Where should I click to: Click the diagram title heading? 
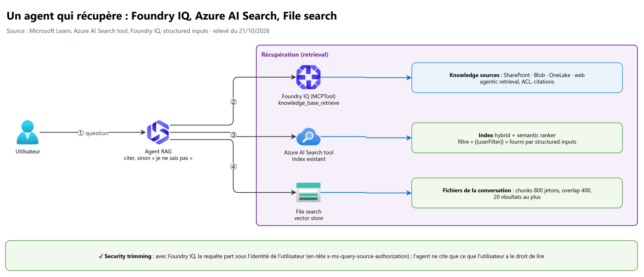[x=172, y=16]
